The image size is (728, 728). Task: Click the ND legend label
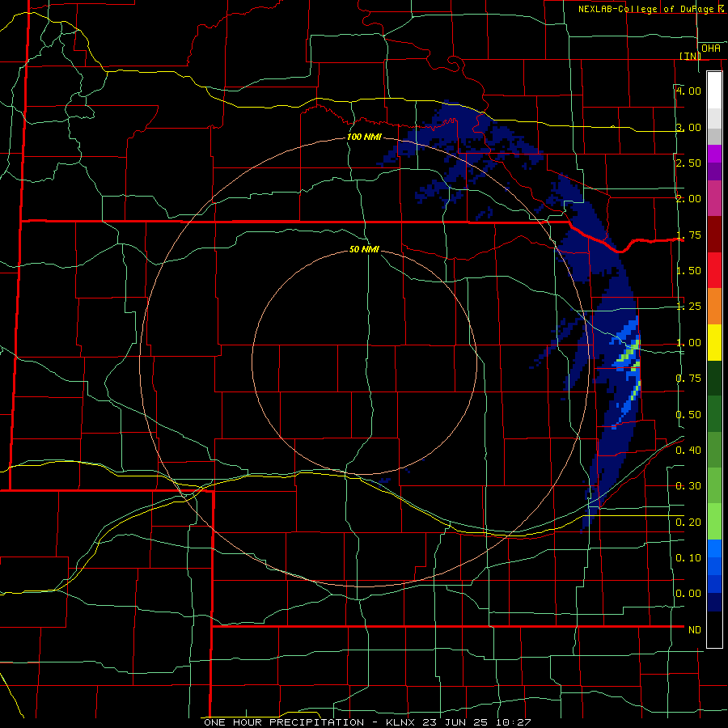coord(695,629)
